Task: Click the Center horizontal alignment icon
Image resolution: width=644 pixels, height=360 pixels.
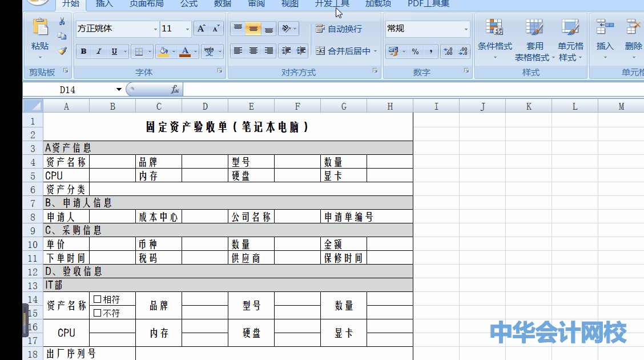Action: click(253, 51)
